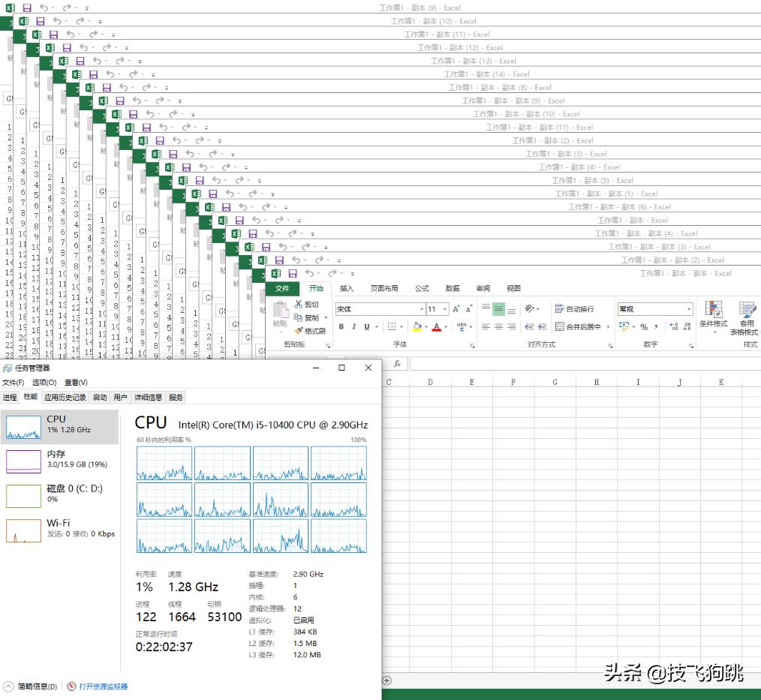Image resolution: width=761 pixels, height=700 pixels.
Task: Switch to 公式 (Formulas) ribbon tab
Action: click(422, 288)
